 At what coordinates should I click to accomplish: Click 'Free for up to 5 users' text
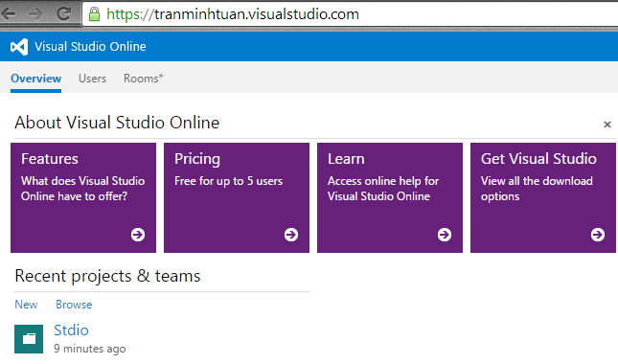point(229,181)
